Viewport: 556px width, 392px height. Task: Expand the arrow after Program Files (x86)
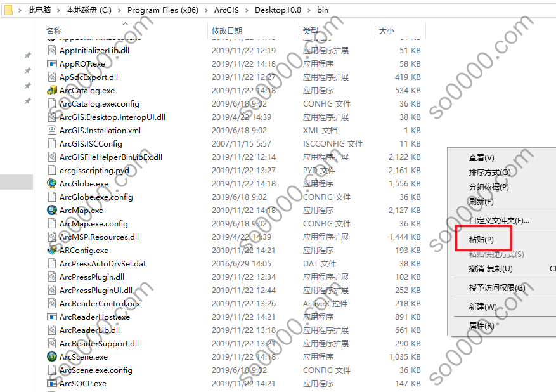[x=207, y=10]
